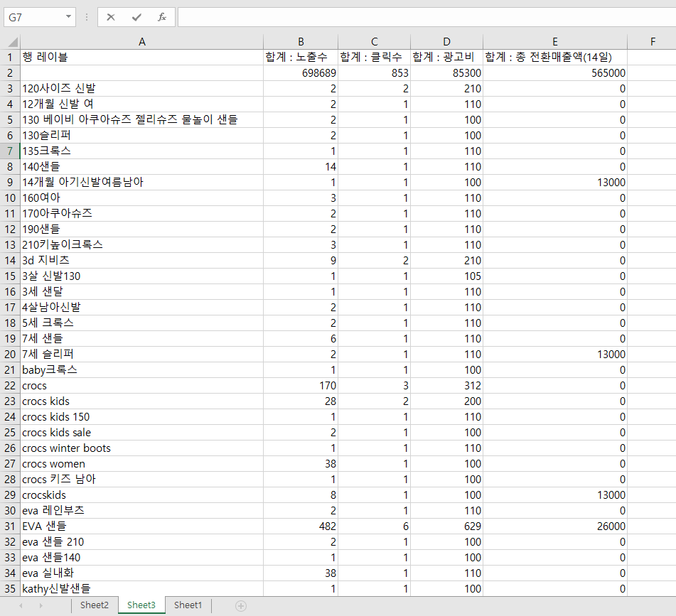This screenshot has height=616, width=676.
Task: Click '14개월 아기신발여름남아' cell
Action: 142,182
